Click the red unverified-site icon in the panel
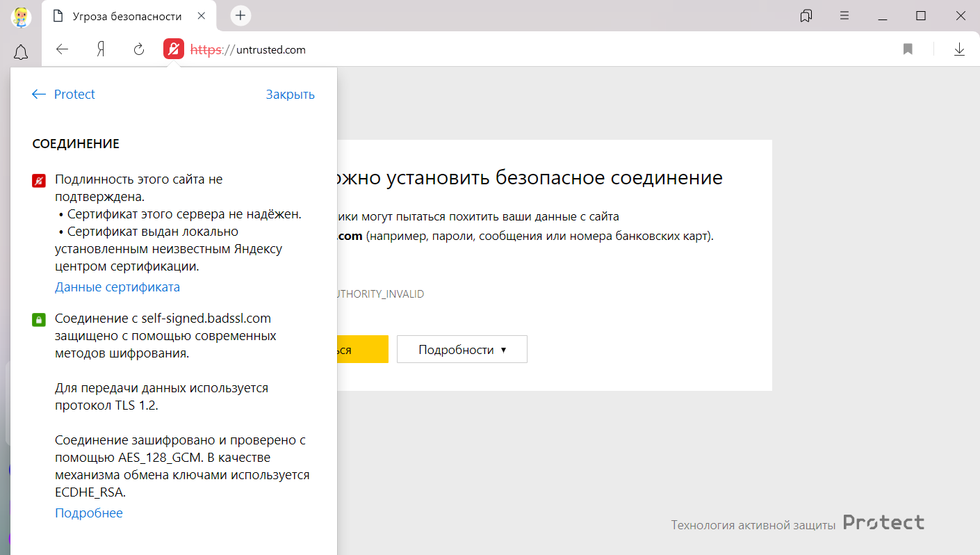 pyautogui.click(x=39, y=181)
